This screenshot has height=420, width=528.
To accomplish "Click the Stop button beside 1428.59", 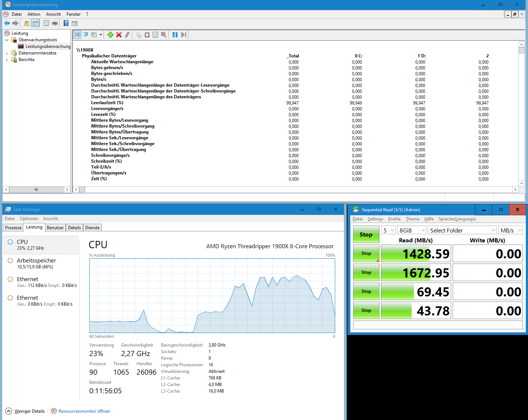I will click(x=366, y=253).
